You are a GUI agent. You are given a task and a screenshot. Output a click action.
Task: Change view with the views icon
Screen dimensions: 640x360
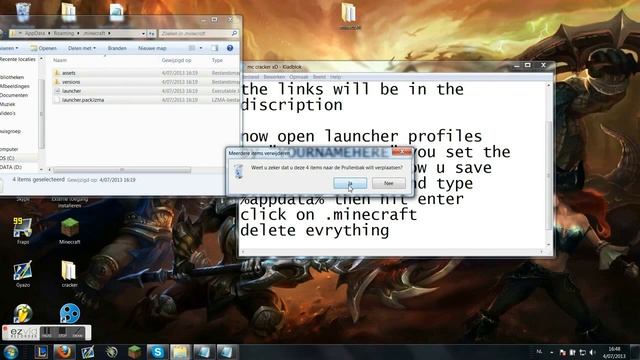pyautogui.click(x=192, y=48)
